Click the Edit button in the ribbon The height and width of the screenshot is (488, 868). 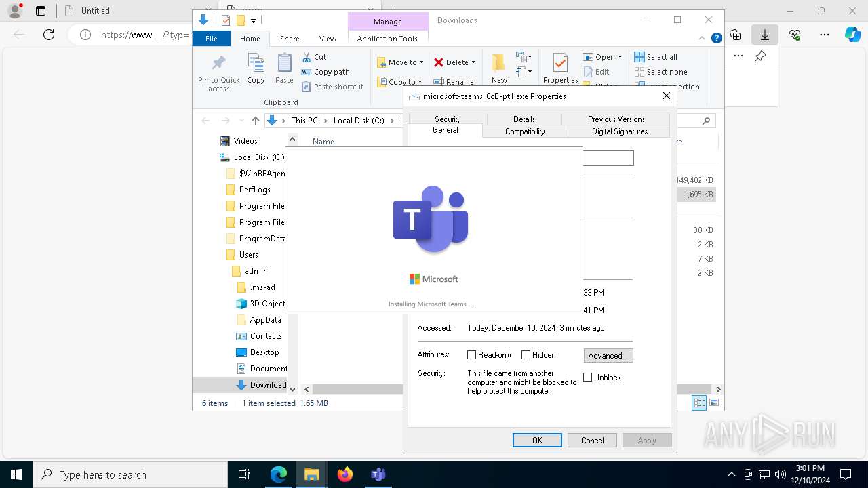click(x=596, y=72)
